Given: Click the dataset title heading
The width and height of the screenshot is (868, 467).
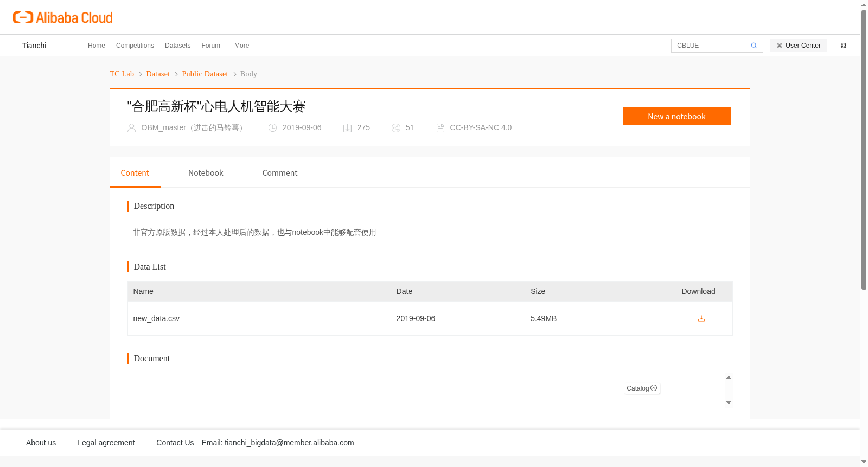Looking at the screenshot, I should click(216, 106).
